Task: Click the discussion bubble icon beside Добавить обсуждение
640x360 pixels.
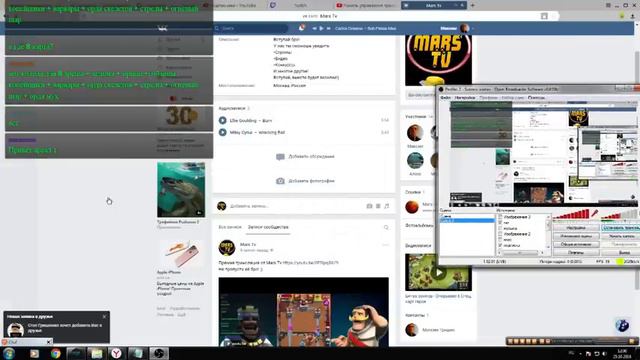Action: [x=280, y=157]
